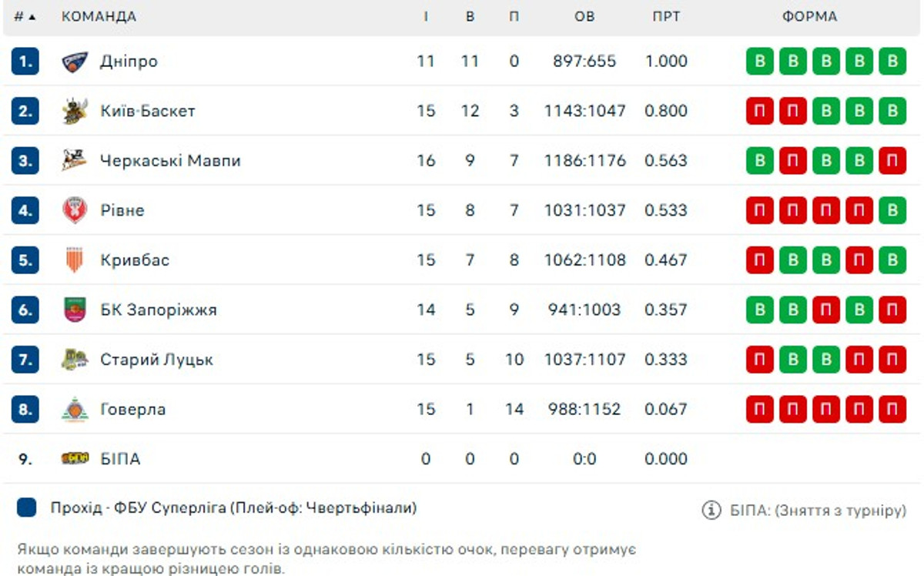Open the Дніпро team page link

click(129, 62)
